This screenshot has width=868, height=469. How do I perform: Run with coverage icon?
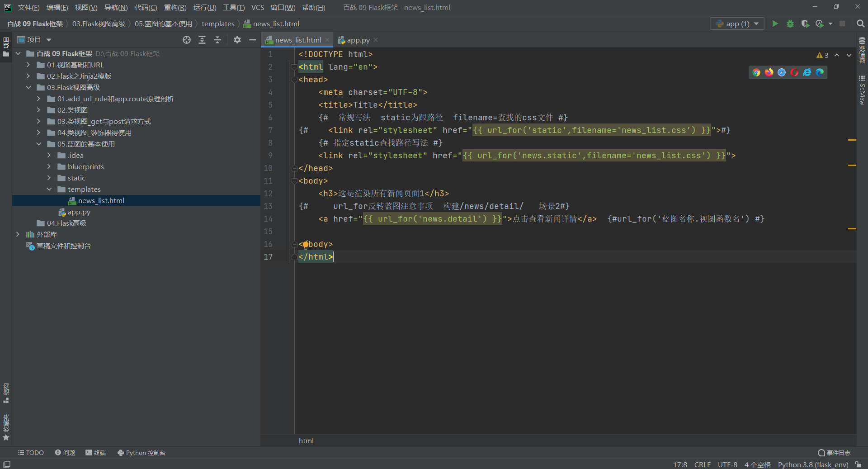tap(805, 24)
